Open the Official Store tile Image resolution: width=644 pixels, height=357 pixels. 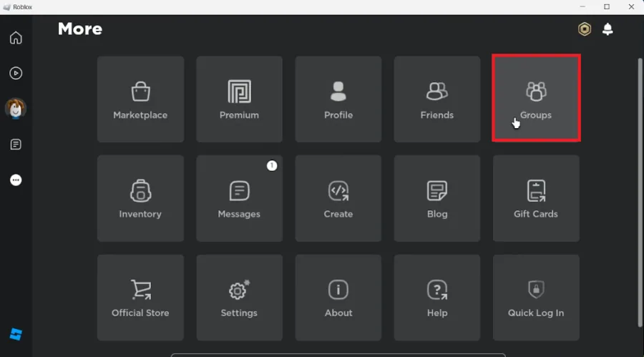tap(140, 298)
